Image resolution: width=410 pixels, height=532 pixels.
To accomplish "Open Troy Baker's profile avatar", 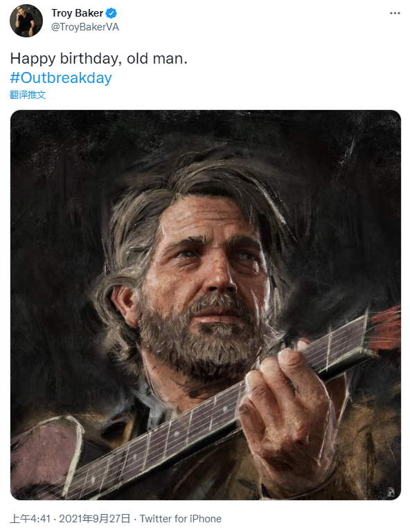I will tap(26, 21).
